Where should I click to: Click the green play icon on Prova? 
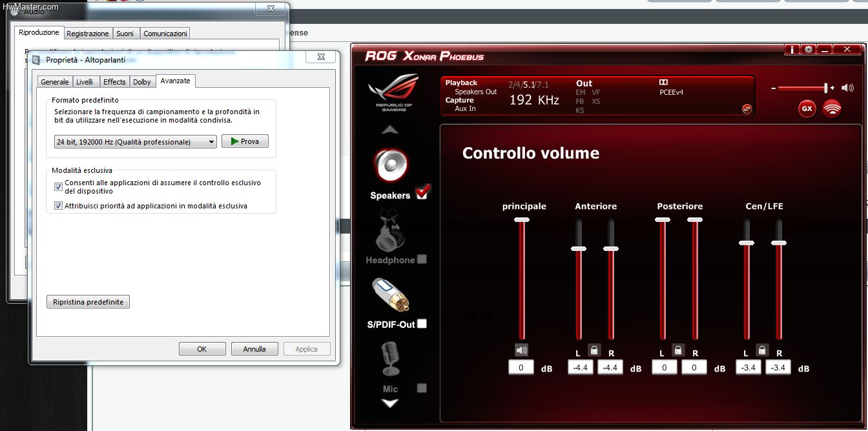click(x=234, y=141)
